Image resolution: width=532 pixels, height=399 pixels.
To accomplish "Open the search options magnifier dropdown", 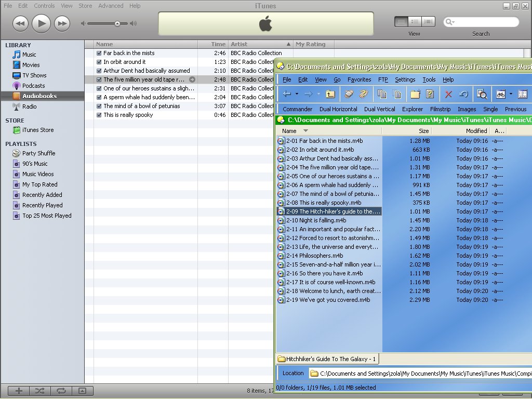I will (450, 22).
